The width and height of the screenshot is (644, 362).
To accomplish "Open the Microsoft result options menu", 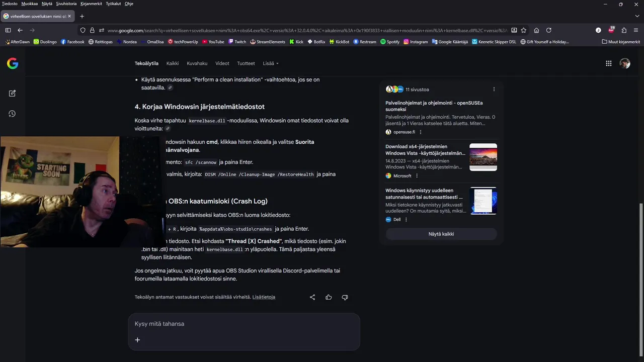I will coord(417,176).
